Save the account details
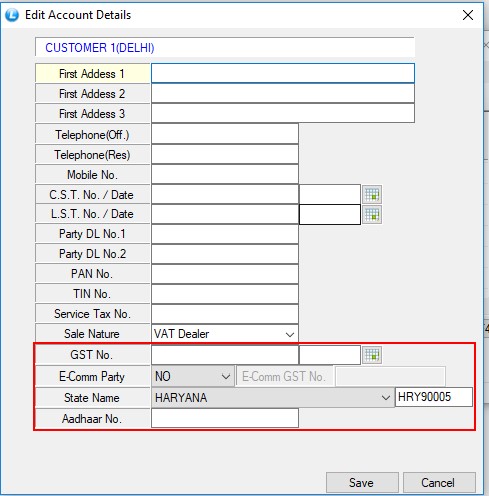The height and width of the screenshot is (496, 489). (x=362, y=482)
